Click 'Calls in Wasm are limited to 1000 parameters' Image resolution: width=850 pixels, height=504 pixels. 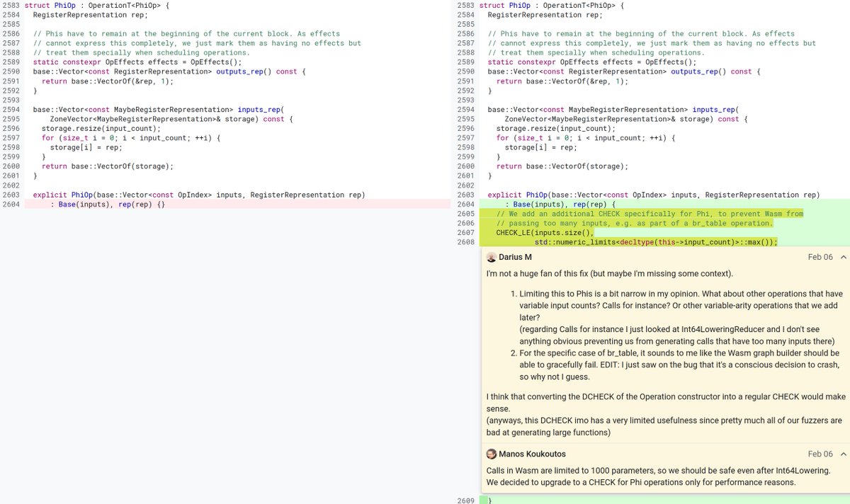coord(658,471)
